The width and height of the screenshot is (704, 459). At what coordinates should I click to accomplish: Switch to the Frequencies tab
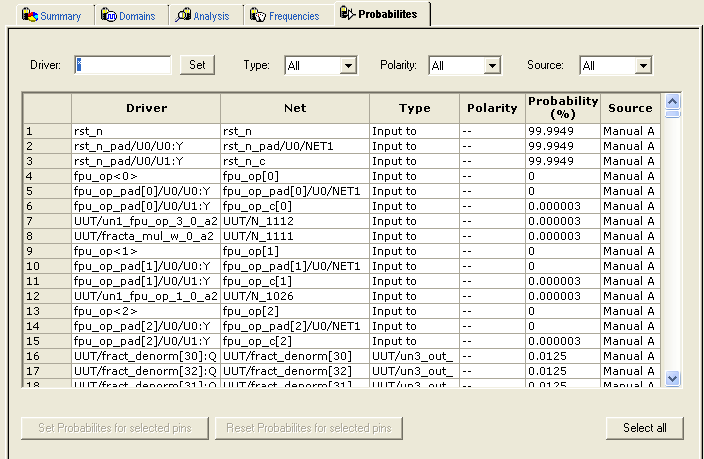293,16
